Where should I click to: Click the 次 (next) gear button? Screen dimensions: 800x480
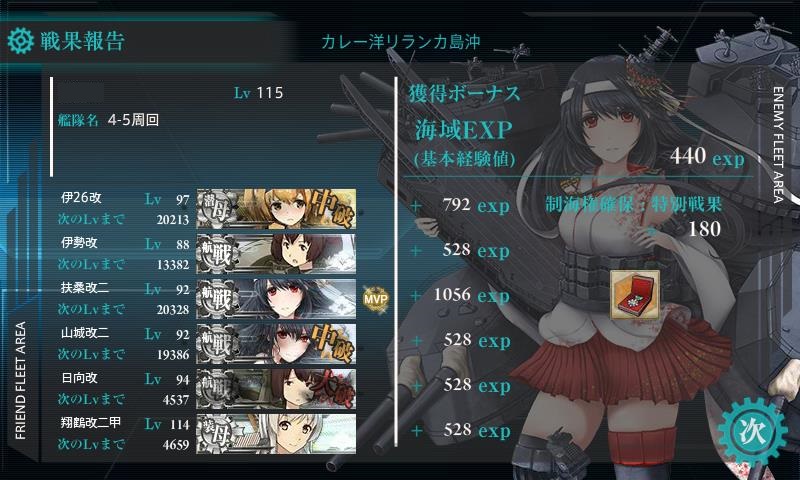coord(753,433)
